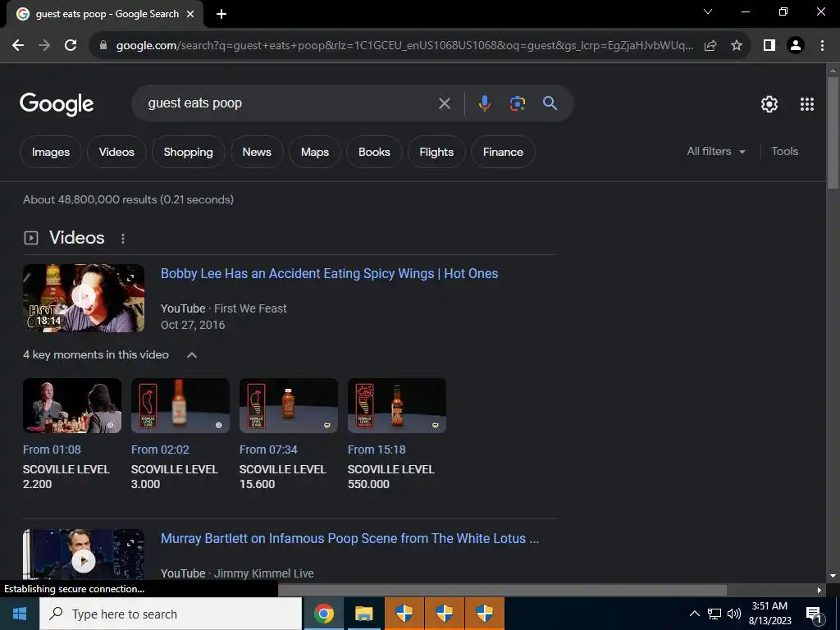Click the horizontal scrollbar thumb
The width and height of the screenshot is (840, 630).
point(503,590)
